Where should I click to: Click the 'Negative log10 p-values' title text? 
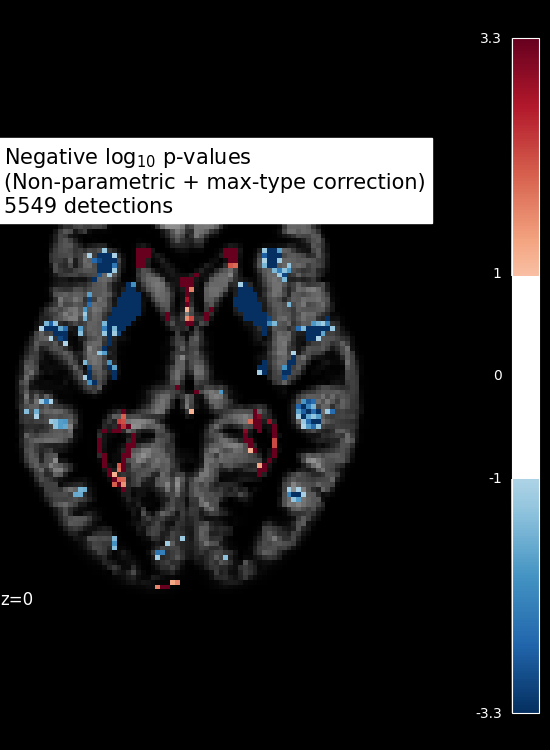128,157
